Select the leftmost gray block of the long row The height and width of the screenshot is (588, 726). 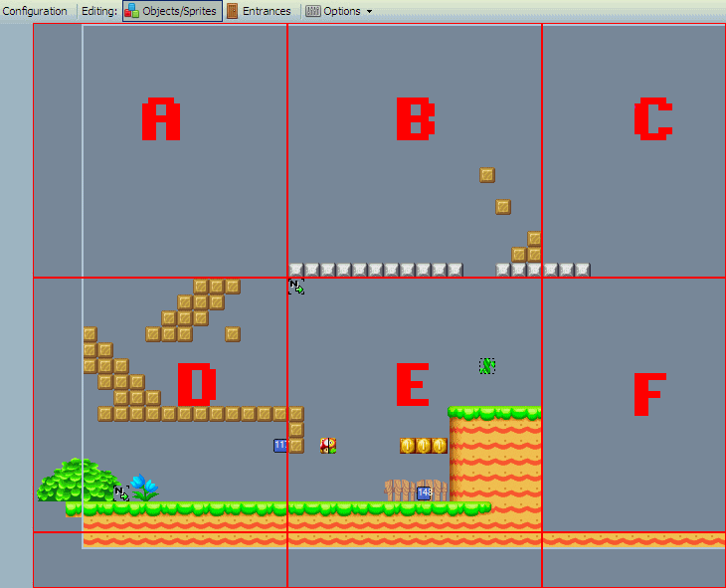pos(296,271)
